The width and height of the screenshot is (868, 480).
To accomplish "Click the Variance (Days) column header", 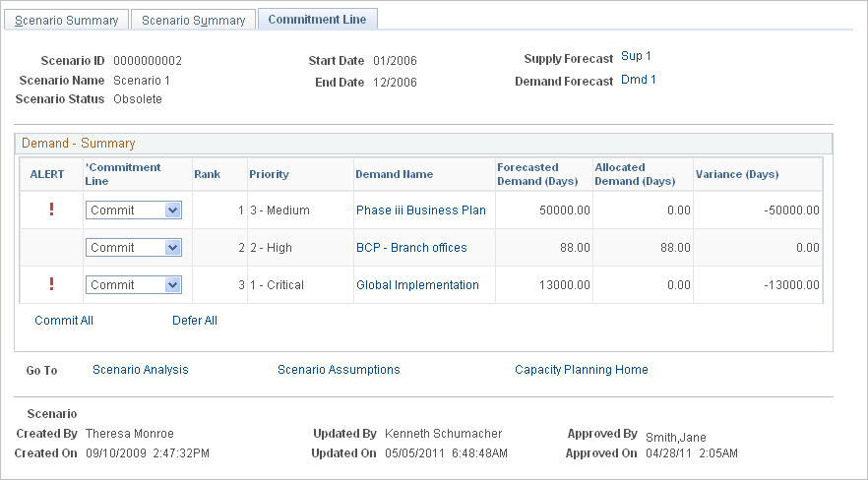I will [737, 174].
